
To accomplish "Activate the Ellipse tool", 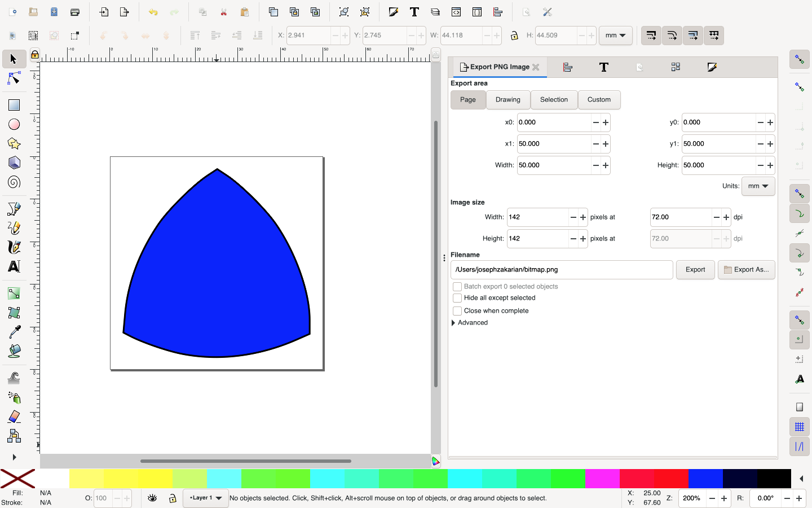I will (14, 124).
